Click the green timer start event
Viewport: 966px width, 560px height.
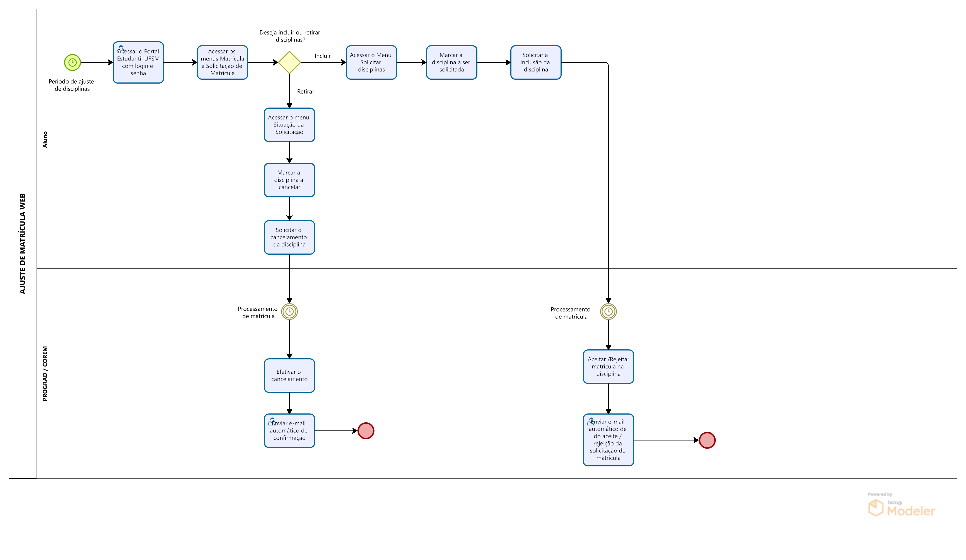coord(72,62)
